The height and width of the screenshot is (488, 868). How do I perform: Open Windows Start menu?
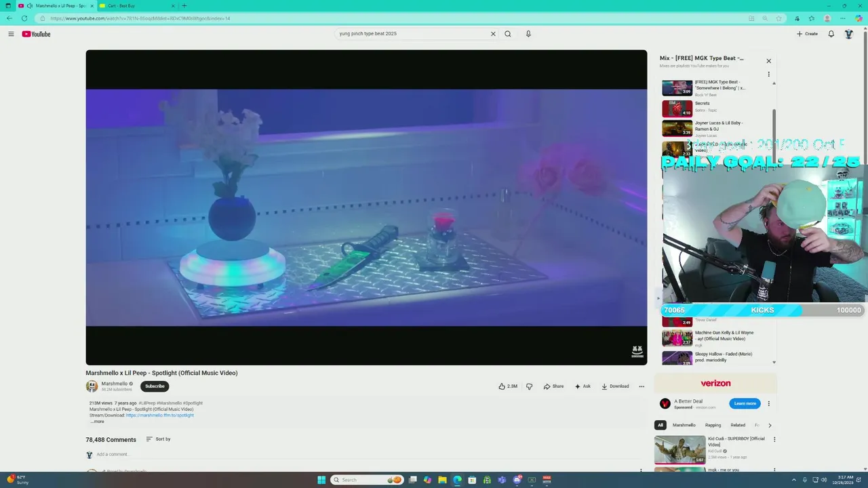(321, 480)
